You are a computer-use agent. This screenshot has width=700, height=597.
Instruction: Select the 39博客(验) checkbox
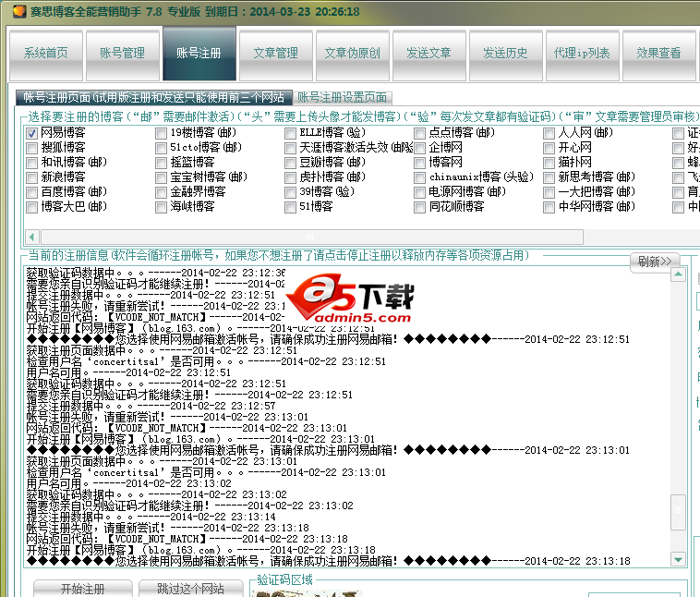[290, 192]
